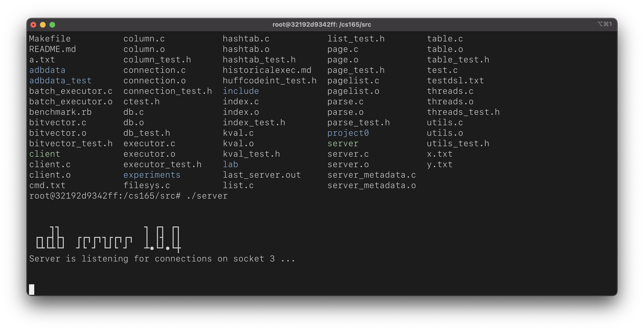Click test.c file name

point(442,70)
